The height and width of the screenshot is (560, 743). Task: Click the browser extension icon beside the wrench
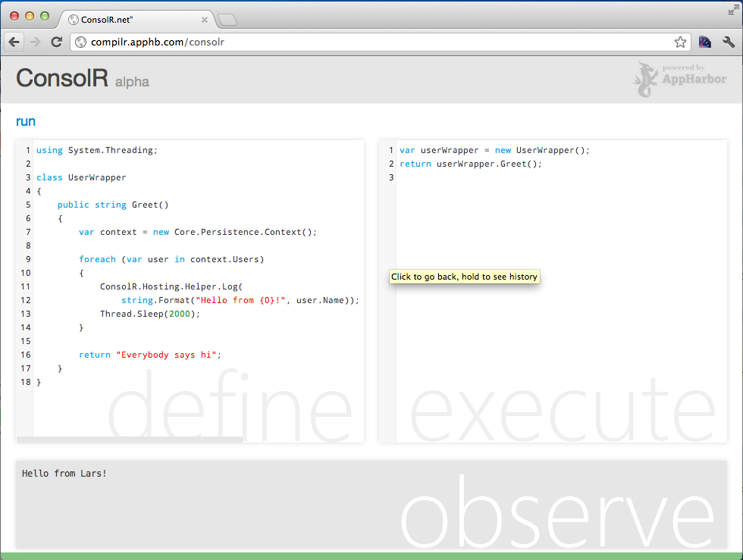704,42
